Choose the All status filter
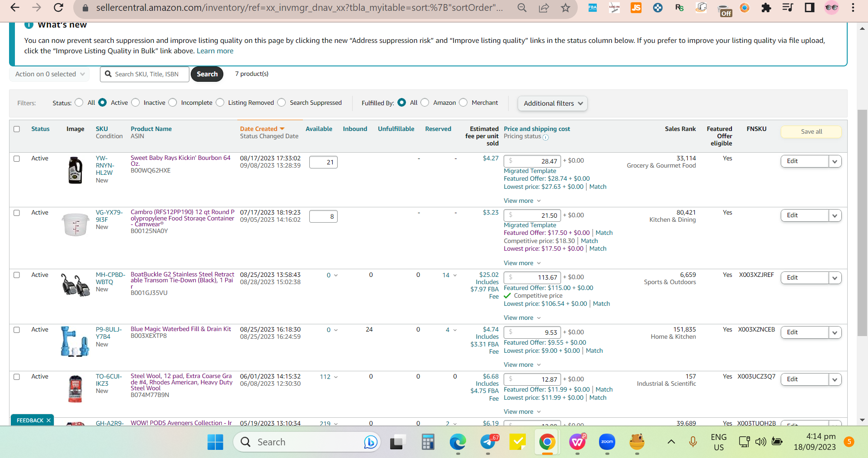The width and height of the screenshot is (868, 458). click(79, 103)
